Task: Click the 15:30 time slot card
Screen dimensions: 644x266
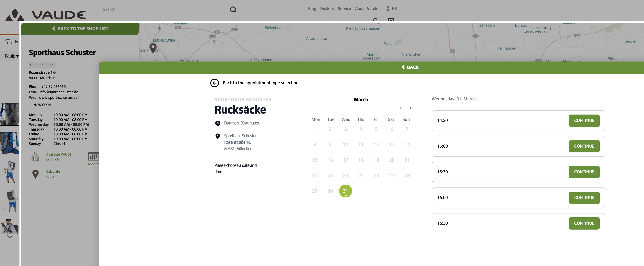Action: tap(518, 172)
